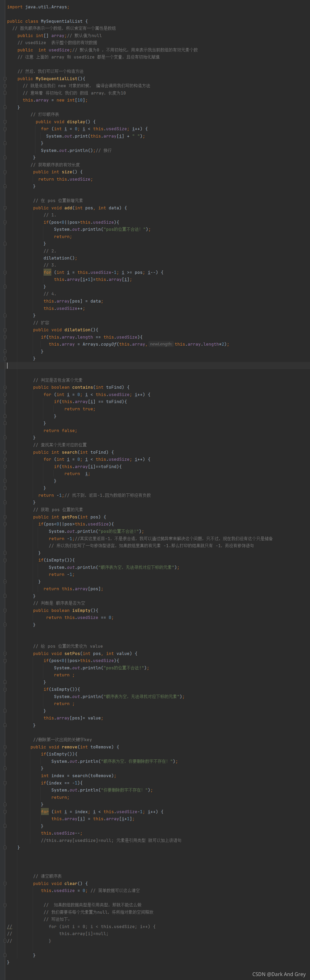Collapse the for loop inside display()
310x980 pixels.
5,129
